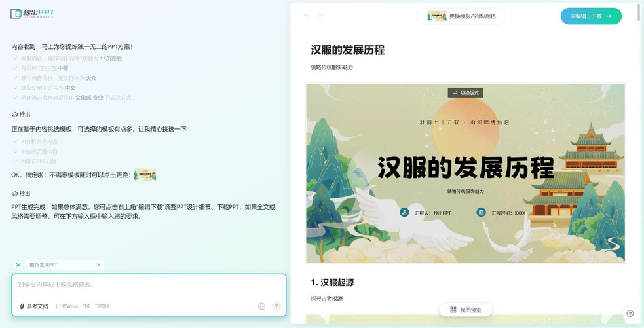
Task: Open help question mark icon
Action: pyautogui.click(x=630, y=314)
